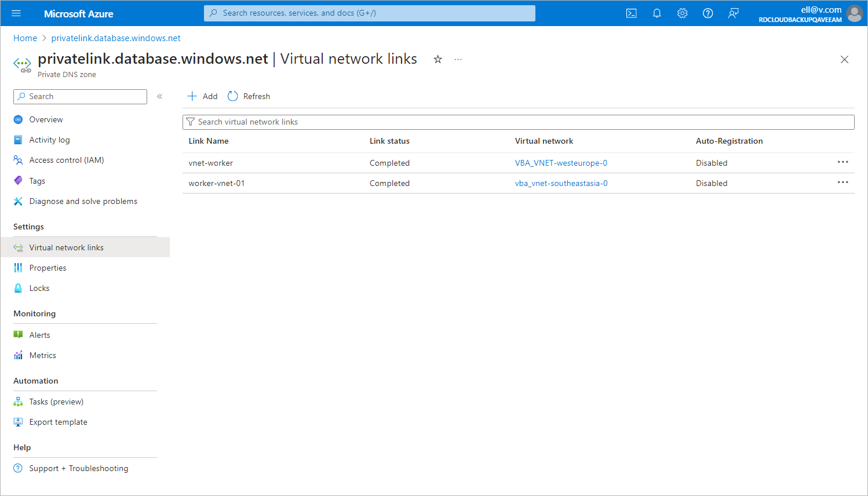Click the Alerts icon in sidebar
The width and height of the screenshot is (868, 496).
[18, 335]
